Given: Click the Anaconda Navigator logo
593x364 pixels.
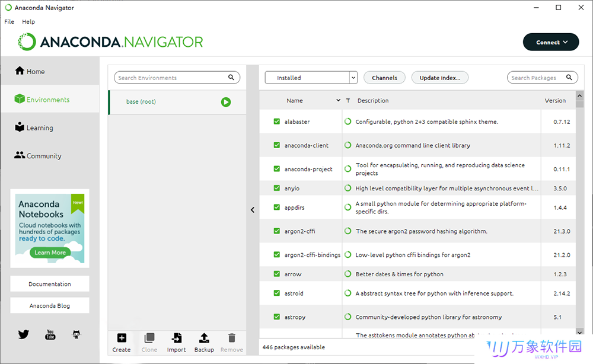Looking at the screenshot, I should 110,41.
